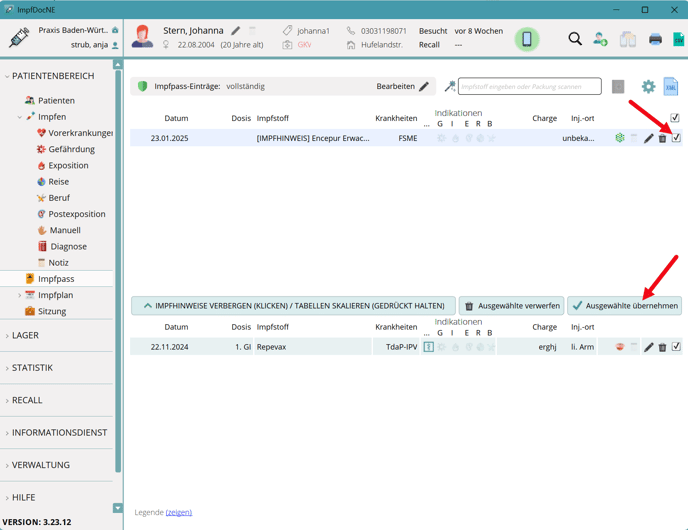Screen dimensions: 688x530
Task: Click the green shield Impfpass status icon
Action: (x=142, y=86)
